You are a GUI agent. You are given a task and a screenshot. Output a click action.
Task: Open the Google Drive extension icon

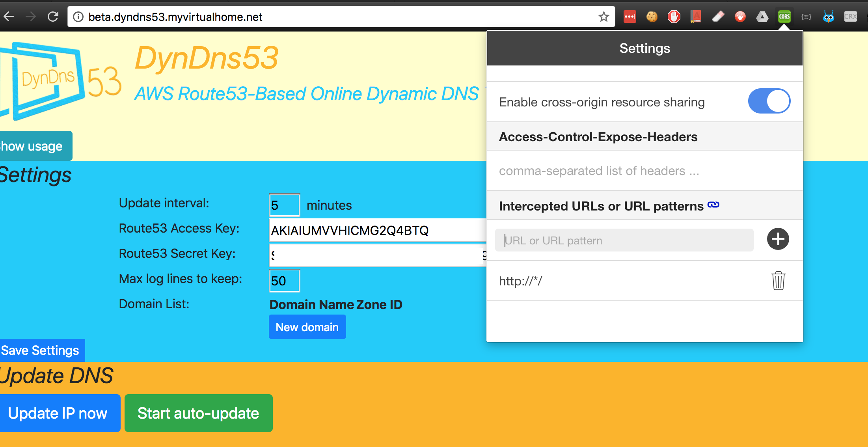click(x=762, y=17)
